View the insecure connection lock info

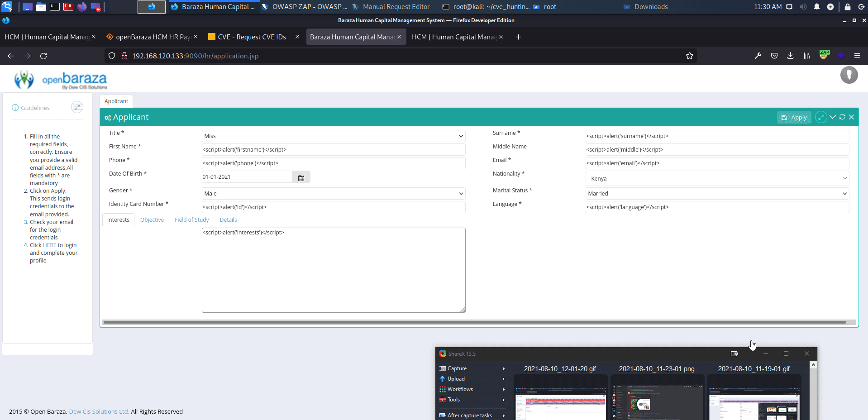124,56
